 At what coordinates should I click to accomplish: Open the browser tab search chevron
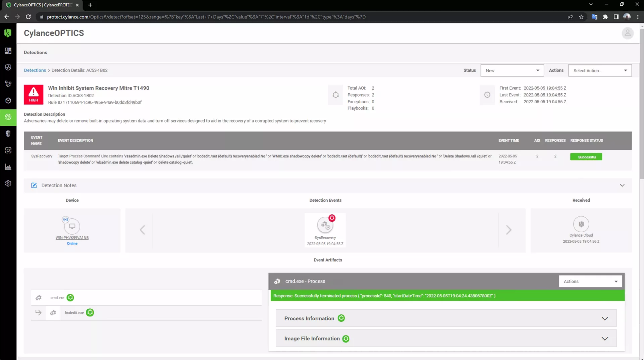[591, 4]
